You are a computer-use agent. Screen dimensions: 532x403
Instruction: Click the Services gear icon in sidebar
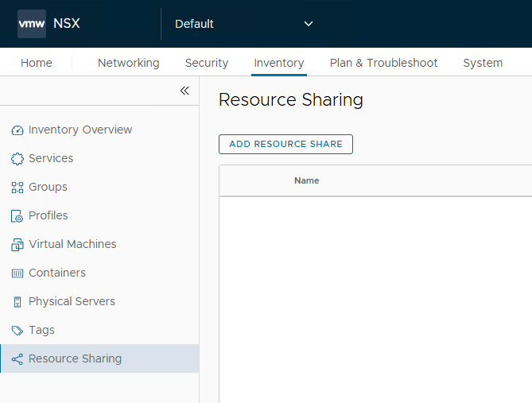coord(17,159)
